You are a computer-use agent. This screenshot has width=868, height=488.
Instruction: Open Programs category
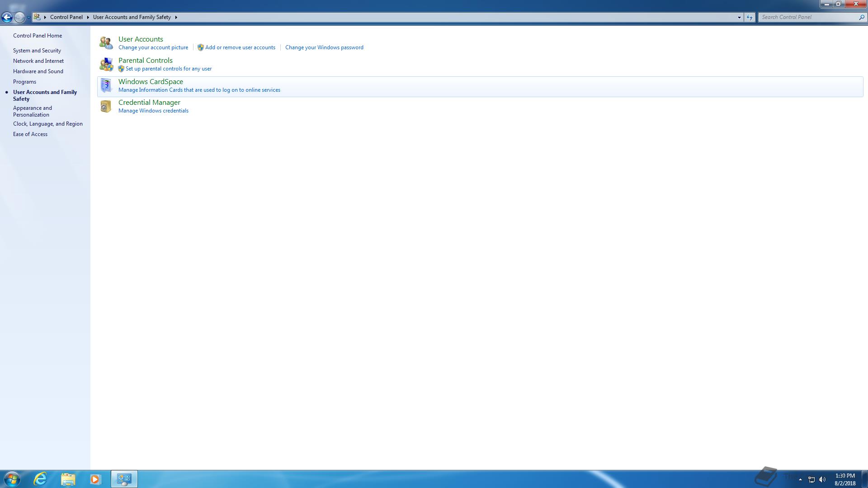pyautogui.click(x=24, y=82)
